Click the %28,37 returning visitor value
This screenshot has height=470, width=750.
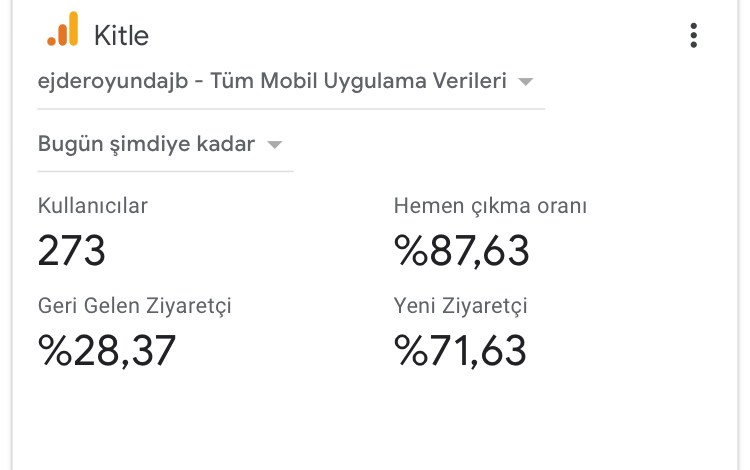pos(107,350)
